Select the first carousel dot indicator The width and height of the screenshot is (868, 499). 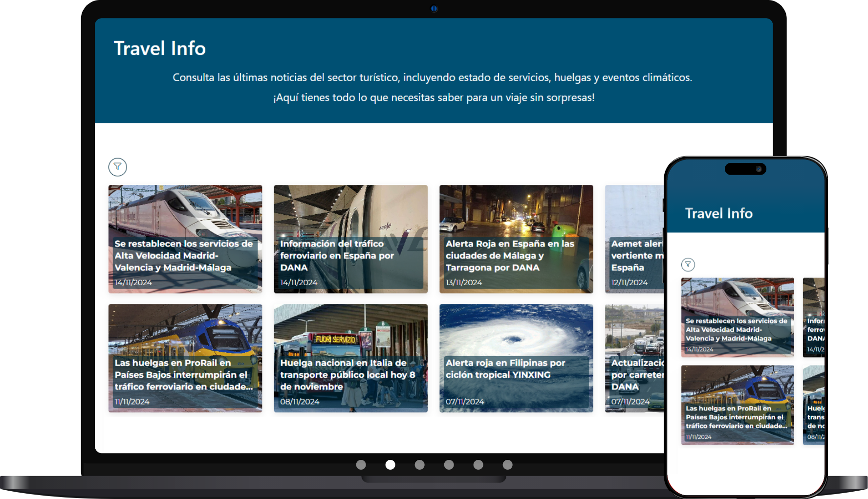[x=361, y=465]
